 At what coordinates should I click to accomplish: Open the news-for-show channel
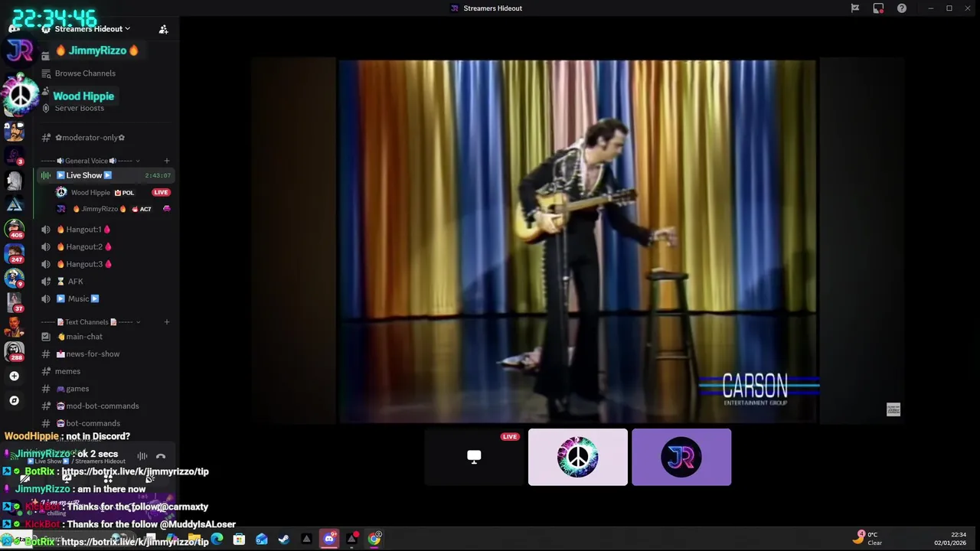(93, 354)
